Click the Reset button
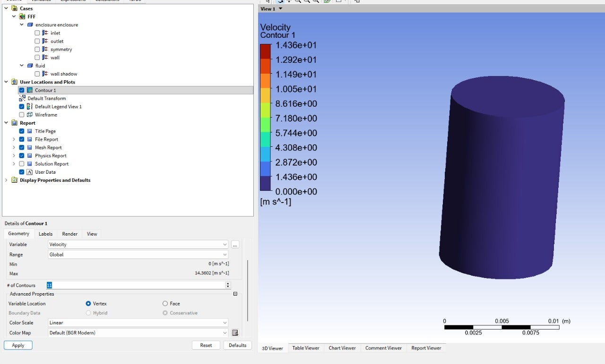Image resolution: width=605 pixels, height=364 pixels. pos(206,345)
